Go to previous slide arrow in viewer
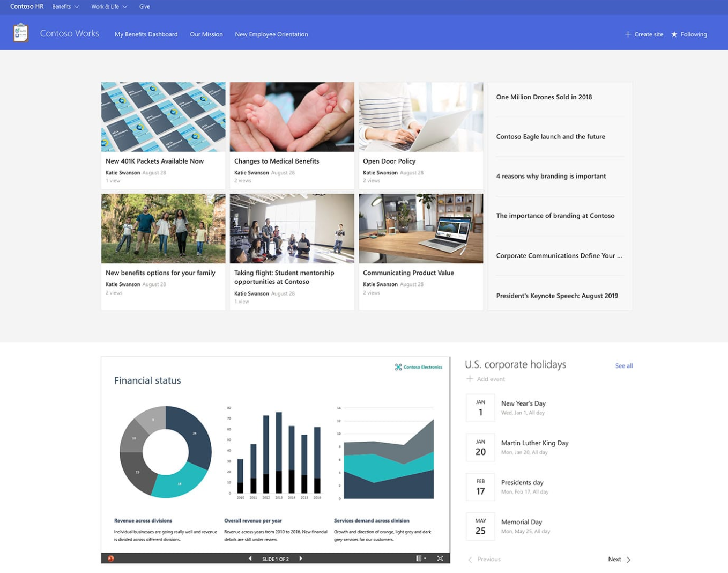This screenshot has width=728, height=573. coord(250,559)
